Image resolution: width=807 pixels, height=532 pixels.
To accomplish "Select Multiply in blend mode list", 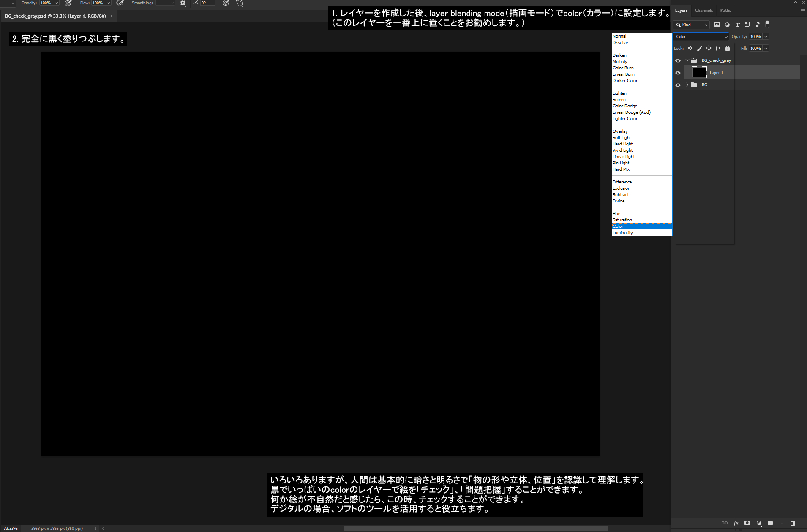I will [620, 62].
